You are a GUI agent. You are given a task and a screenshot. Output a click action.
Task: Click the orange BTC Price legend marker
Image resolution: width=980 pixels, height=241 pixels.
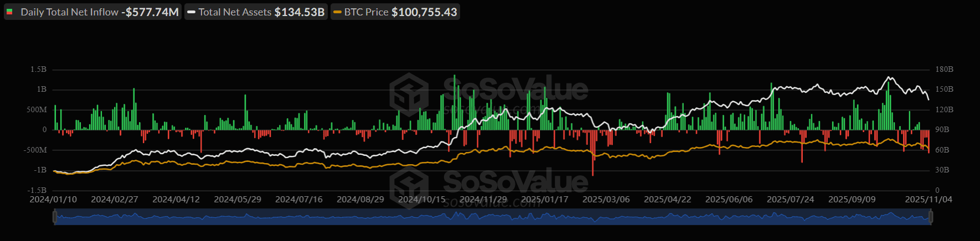(337, 12)
